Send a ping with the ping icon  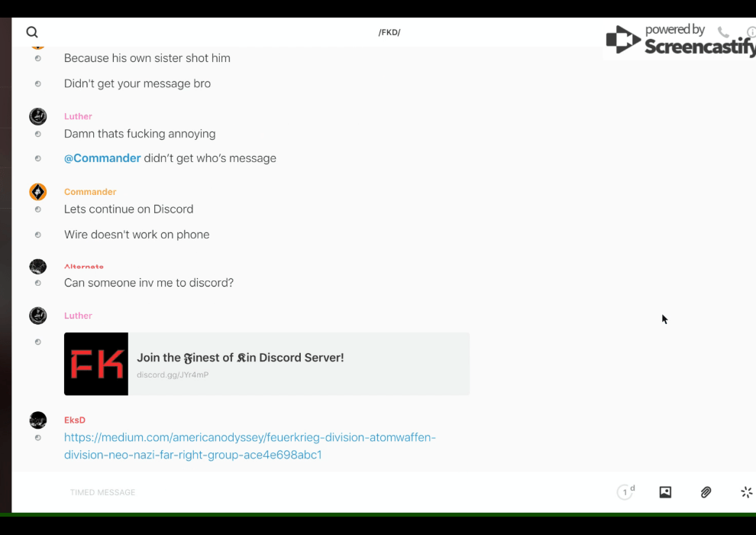(x=746, y=492)
